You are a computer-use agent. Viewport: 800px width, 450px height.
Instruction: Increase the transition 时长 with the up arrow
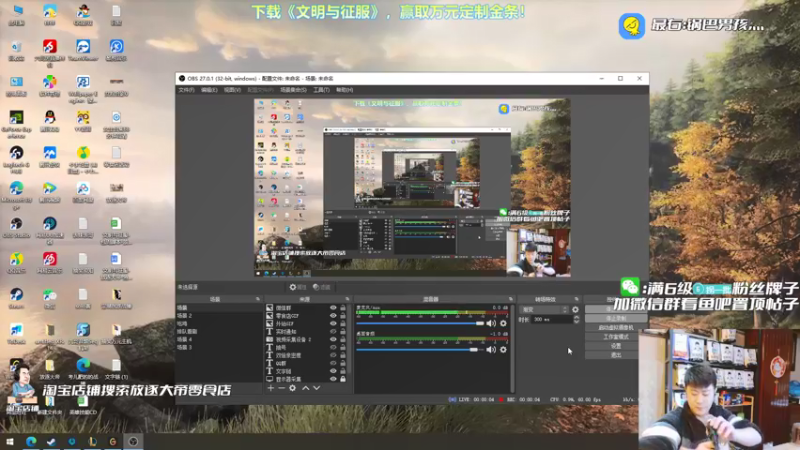click(577, 317)
